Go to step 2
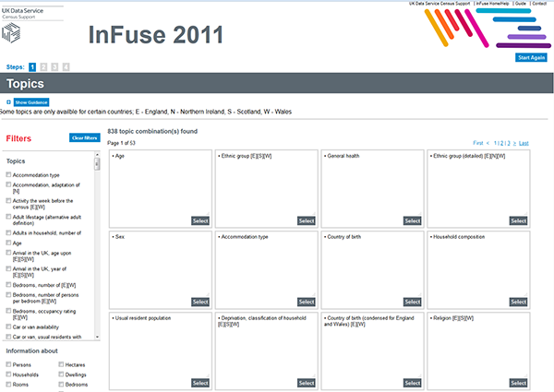Image resolution: width=554 pixels, height=392 pixels. [x=43, y=67]
